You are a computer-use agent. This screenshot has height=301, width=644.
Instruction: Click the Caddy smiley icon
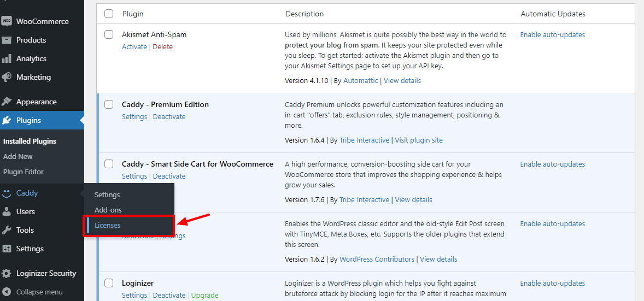coord(7,193)
